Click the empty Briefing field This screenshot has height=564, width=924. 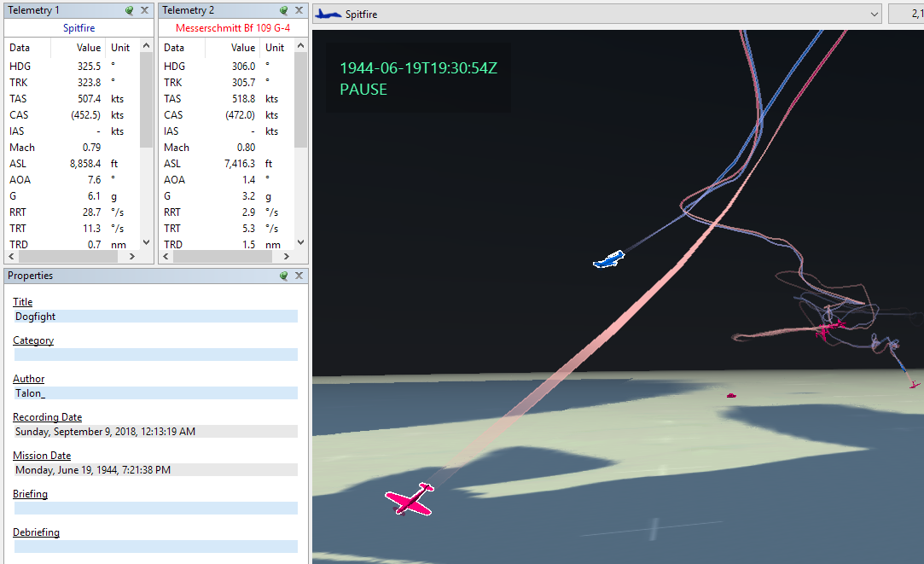155,508
